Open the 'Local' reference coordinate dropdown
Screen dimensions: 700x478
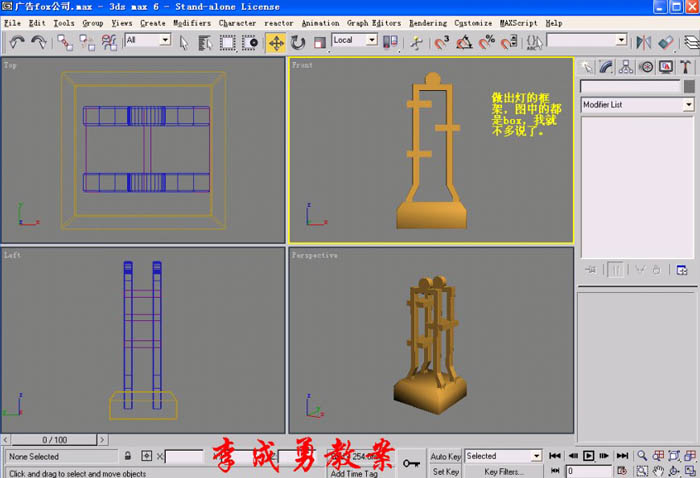tap(372, 40)
